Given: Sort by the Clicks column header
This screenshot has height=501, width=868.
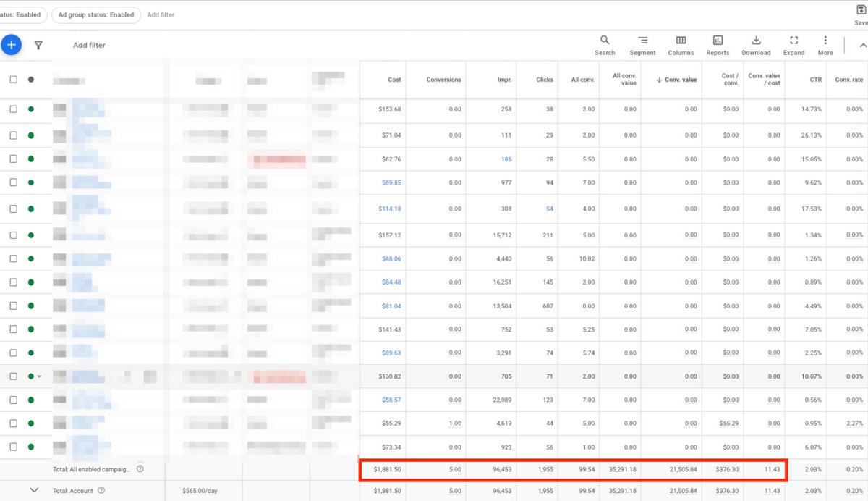Looking at the screenshot, I should 545,80.
